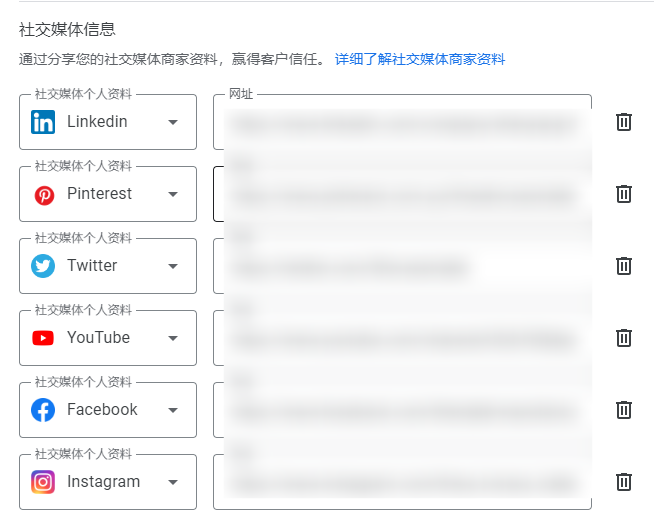Delete the Instagram social profile row

(x=624, y=482)
